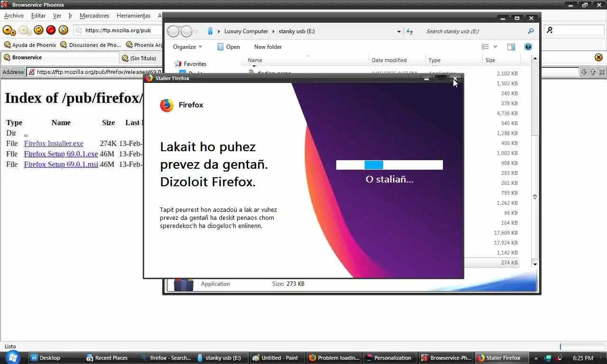
Task: Switch to the Browservice tab
Action: [60, 58]
